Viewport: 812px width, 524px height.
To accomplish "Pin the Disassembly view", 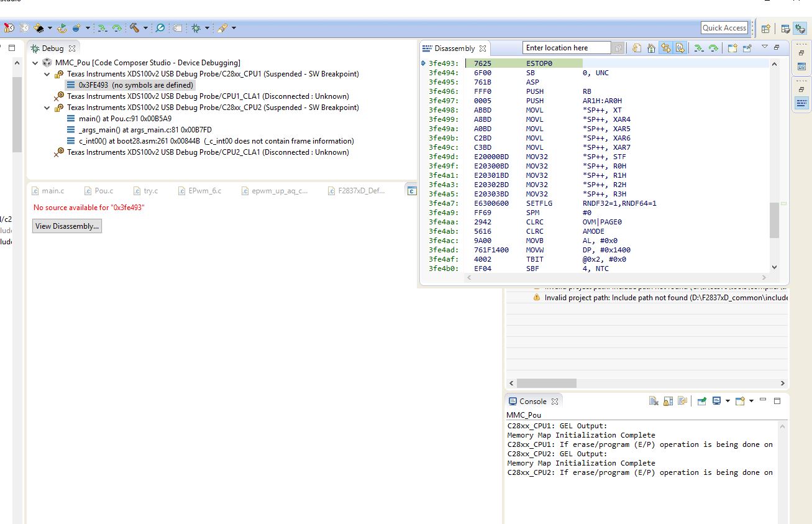I will pyautogui.click(x=747, y=48).
